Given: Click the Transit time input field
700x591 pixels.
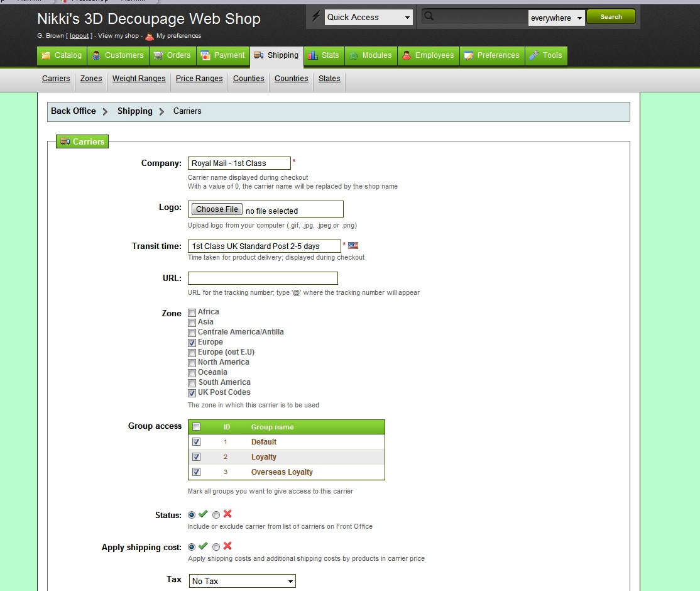Looking at the screenshot, I should click(x=265, y=246).
